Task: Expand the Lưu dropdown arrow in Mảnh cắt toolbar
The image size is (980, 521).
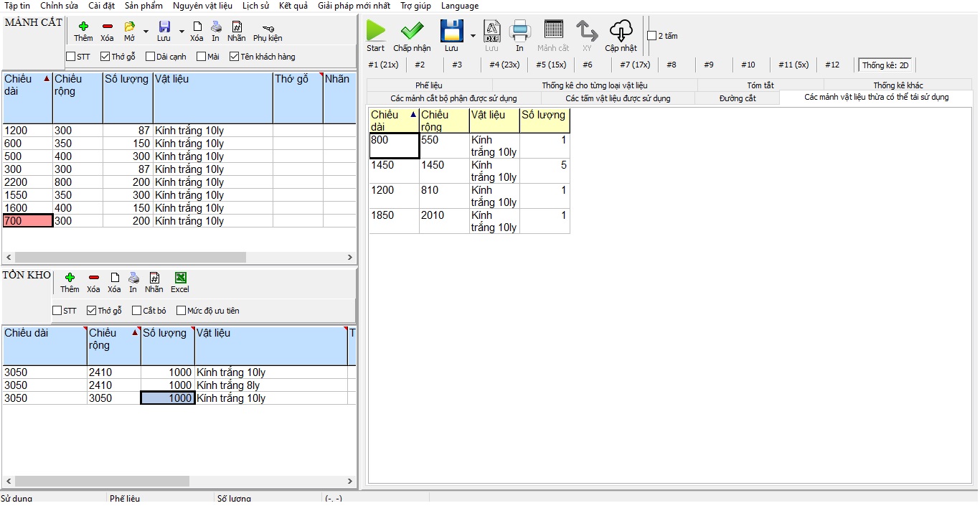Action: click(181, 32)
